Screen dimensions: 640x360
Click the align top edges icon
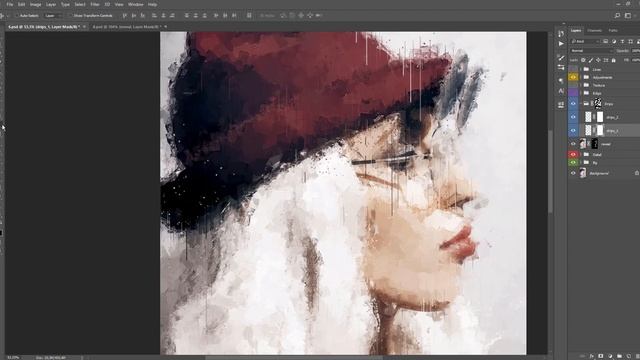(125, 16)
